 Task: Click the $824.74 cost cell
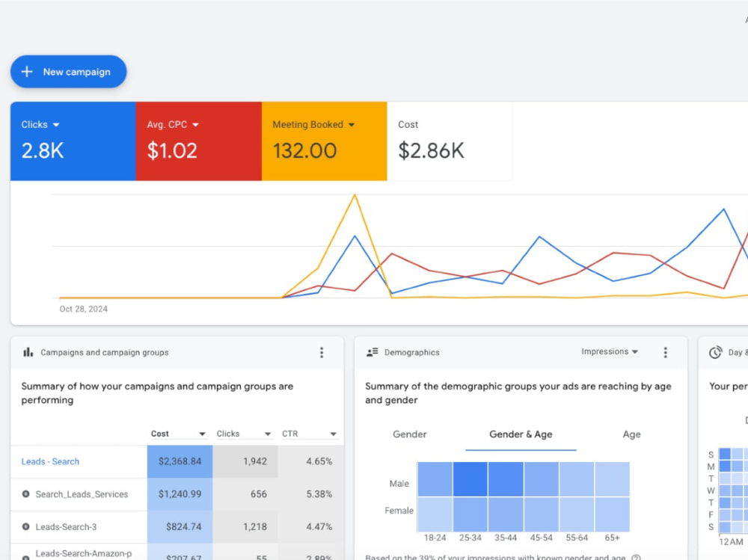[x=180, y=526]
